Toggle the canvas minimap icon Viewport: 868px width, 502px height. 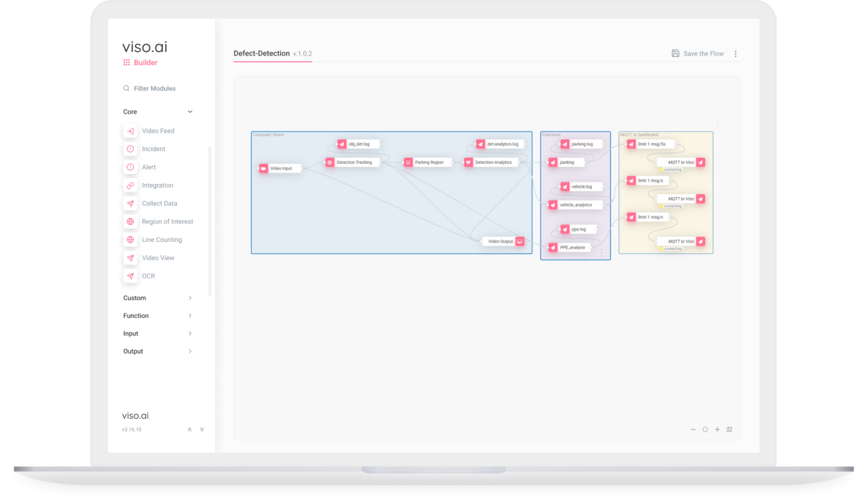pos(730,430)
